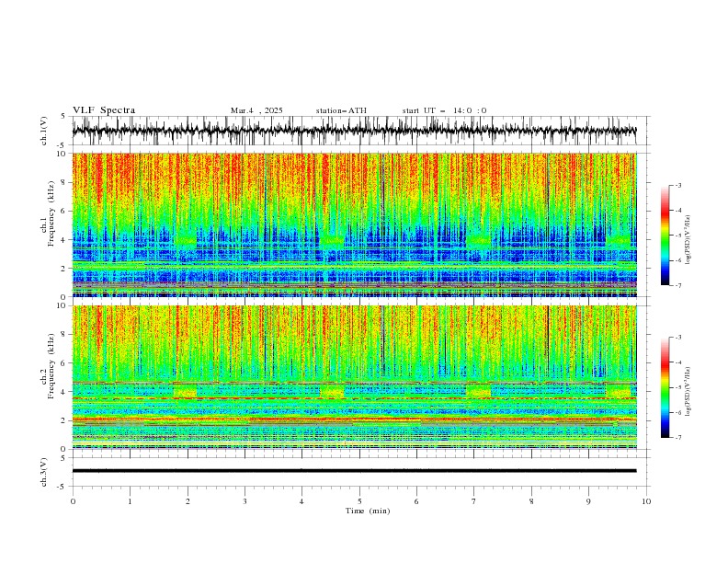Click the '7' tick on the time axis
This screenshot has height=563, width=728.
(x=474, y=501)
